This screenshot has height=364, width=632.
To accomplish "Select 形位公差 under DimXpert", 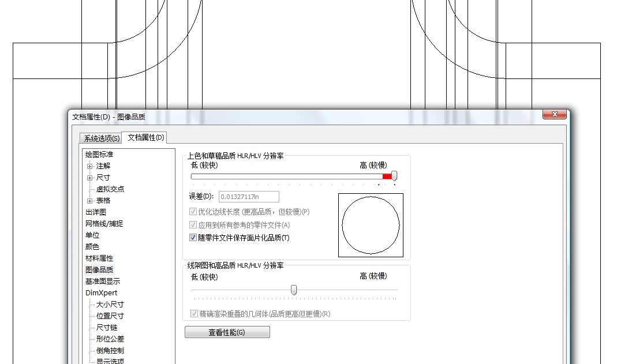I will (x=110, y=339).
